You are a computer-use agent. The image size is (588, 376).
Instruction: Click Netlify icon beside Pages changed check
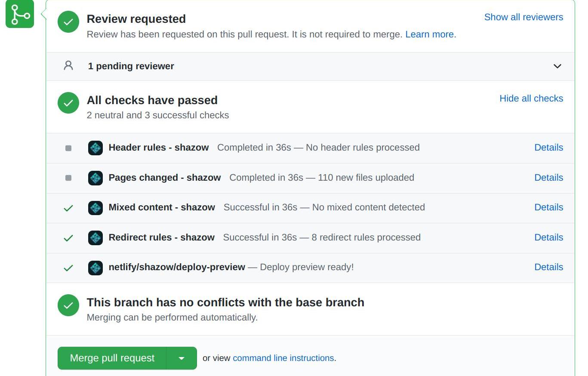click(95, 178)
